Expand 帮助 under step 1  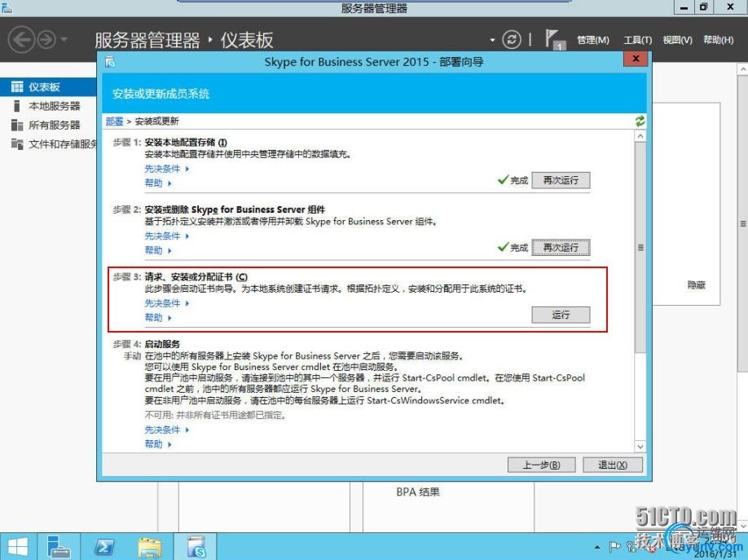158,183
